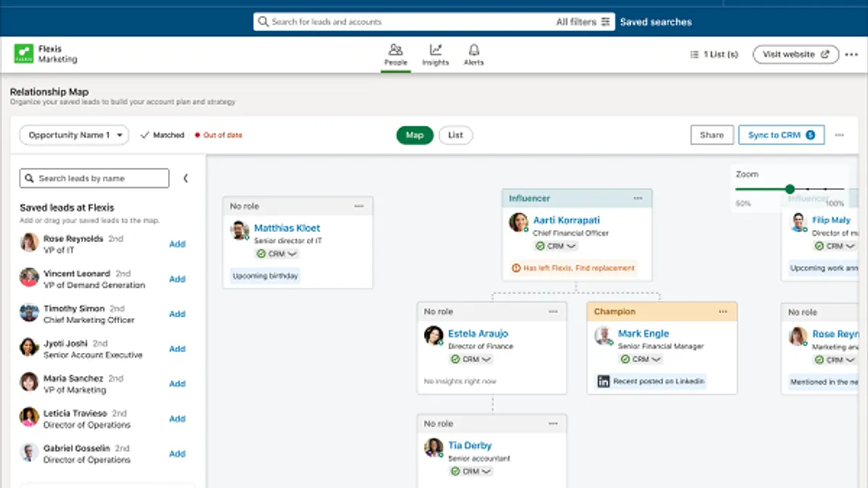The height and width of the screenshot is (488, 868).
Task: Click Has left Flexis, Find replacement alert
Action: point(573,267)
